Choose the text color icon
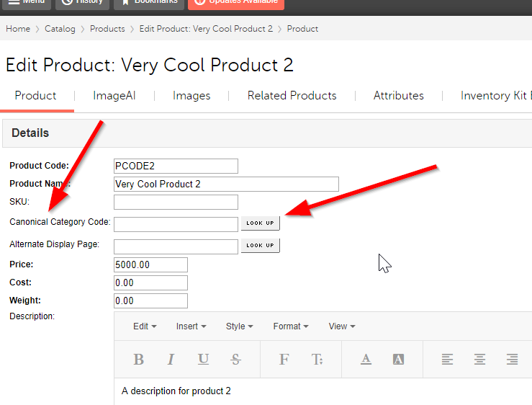This screenshot has height=405, width=532. pos(366,360)
